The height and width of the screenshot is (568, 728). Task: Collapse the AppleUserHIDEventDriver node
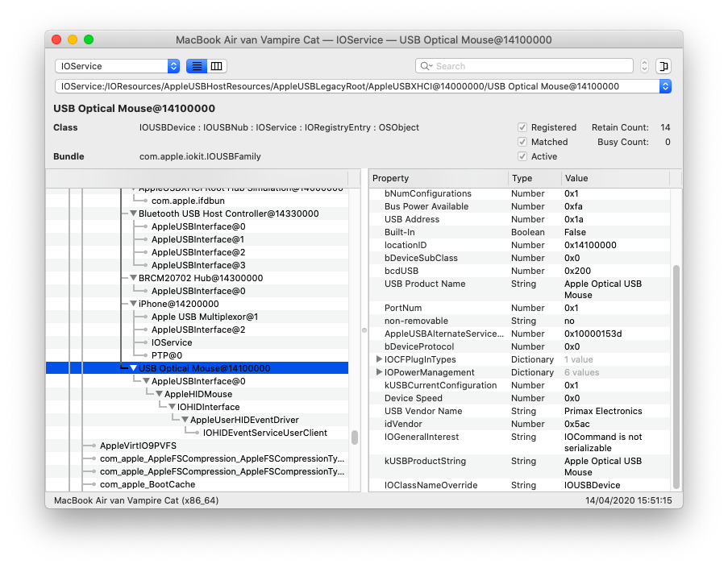[185, 420]
